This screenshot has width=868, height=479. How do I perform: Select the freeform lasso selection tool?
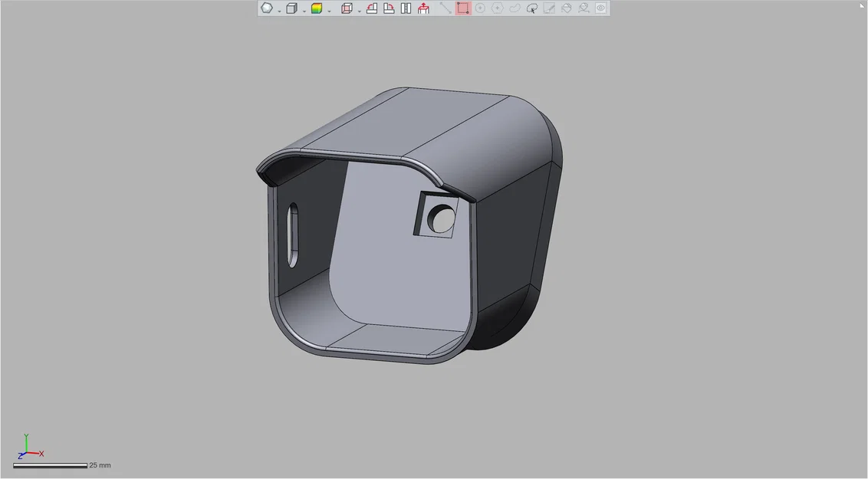[515, 8]
